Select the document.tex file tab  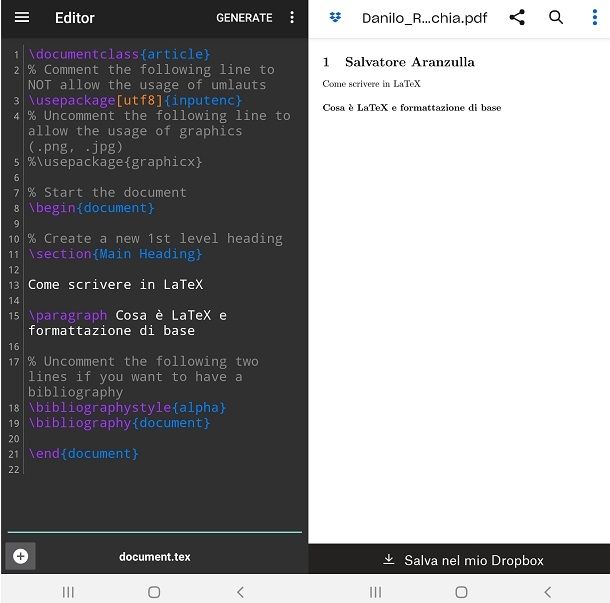pyautogui.click(x=155, y=557)
